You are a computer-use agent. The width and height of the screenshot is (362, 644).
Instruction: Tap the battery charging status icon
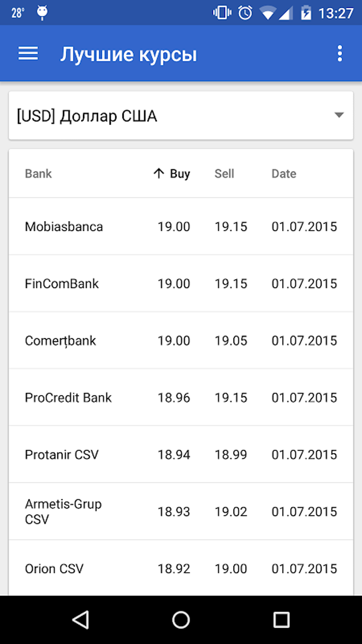point(306,13)
